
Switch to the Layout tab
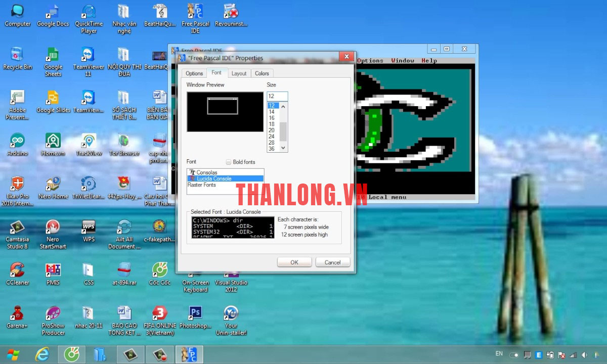click(x=239, y=73)
